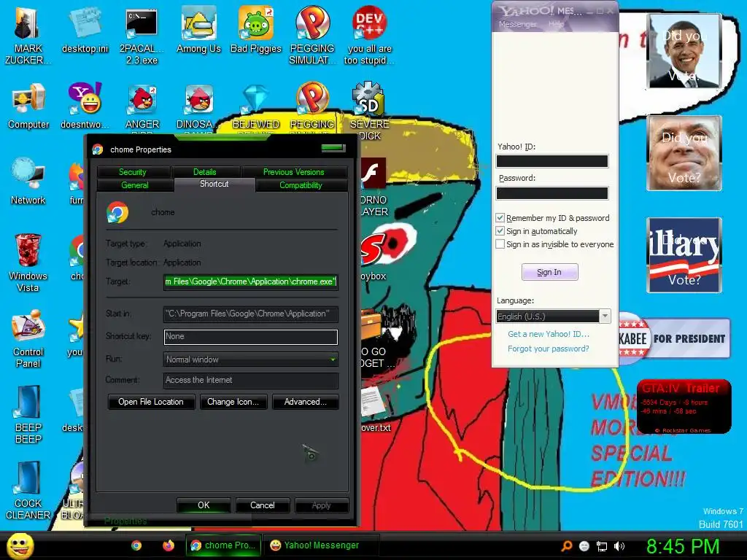Click the Change Icon... button
The width and height of the screenshot is (747, 560).
233,402
